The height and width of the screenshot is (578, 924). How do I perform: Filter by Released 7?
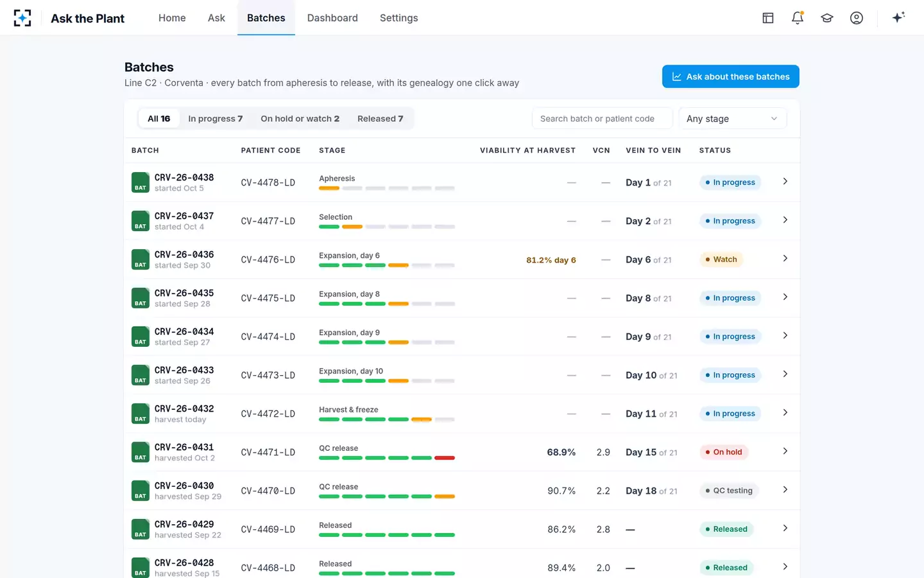(x=381, y=119)
